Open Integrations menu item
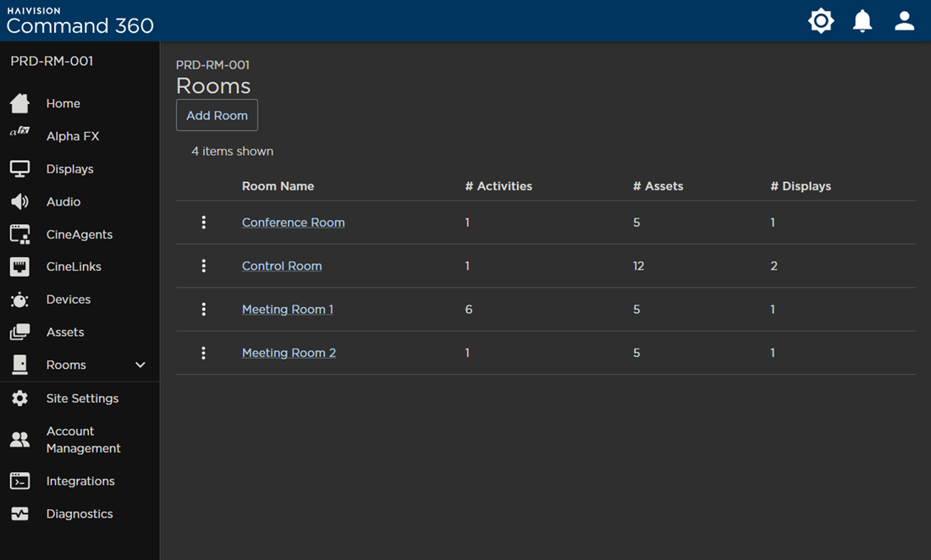 click(80, 481)
